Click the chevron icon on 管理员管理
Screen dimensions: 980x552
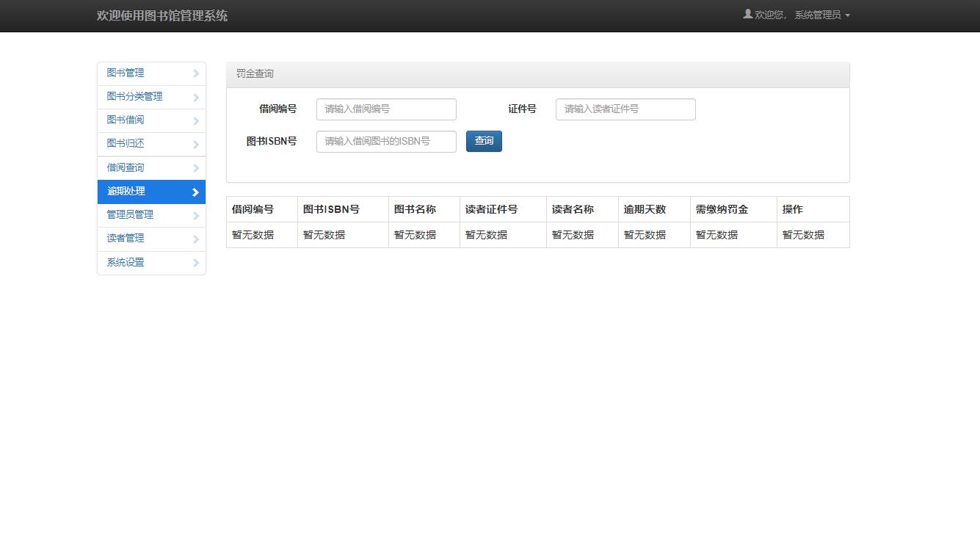click(195, 215)
